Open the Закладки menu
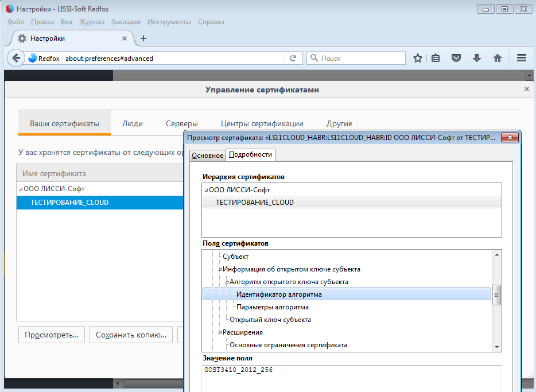 [x=126, y=22]
